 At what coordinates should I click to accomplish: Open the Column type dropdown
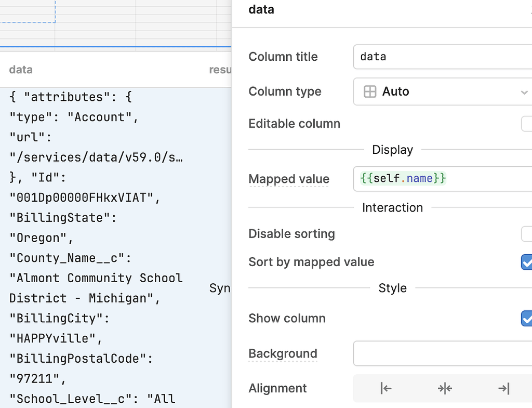click(x=442, y=91)
